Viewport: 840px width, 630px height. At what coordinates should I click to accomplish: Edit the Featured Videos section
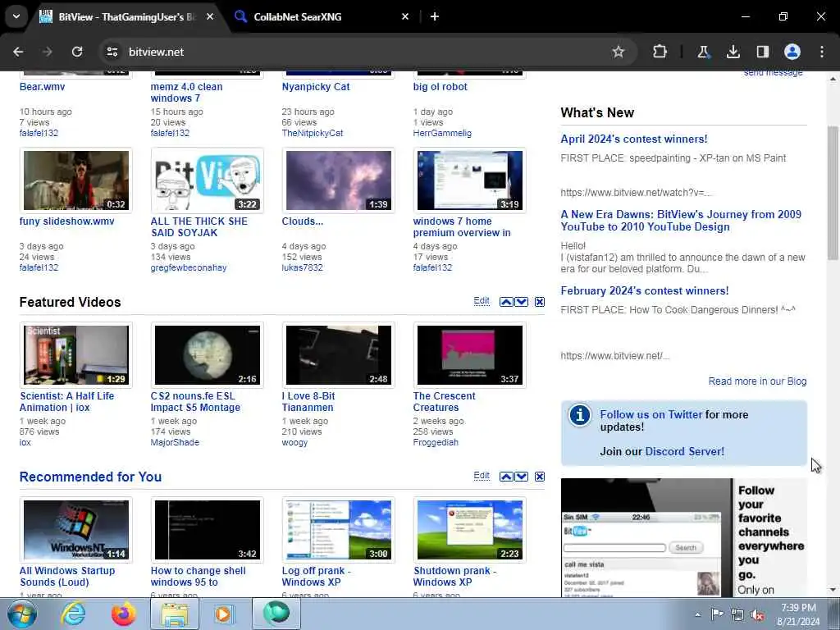tap(482, 301)
